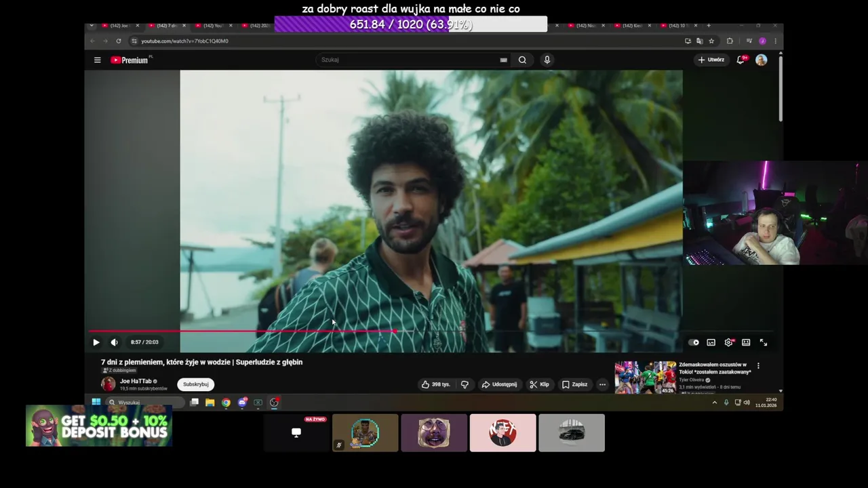Screen dimensions: 868x488
Task: Click the Utwórz create button
Action: coord(711,60)
